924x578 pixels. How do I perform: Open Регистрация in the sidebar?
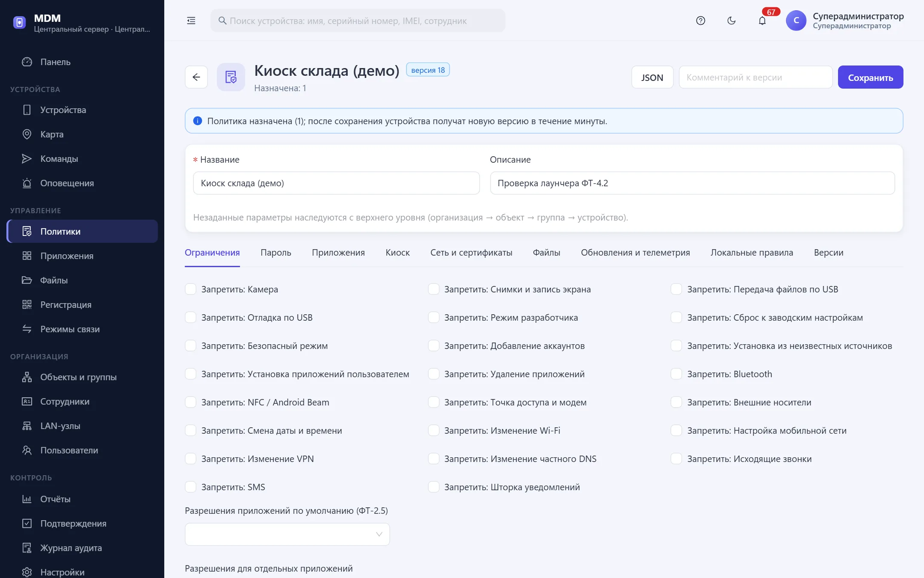82,305
